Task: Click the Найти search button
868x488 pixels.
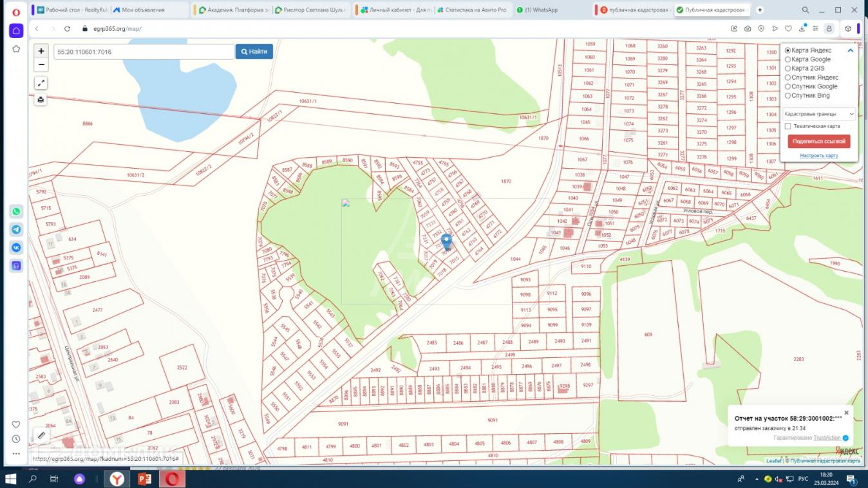Action: tap(254, 52)
